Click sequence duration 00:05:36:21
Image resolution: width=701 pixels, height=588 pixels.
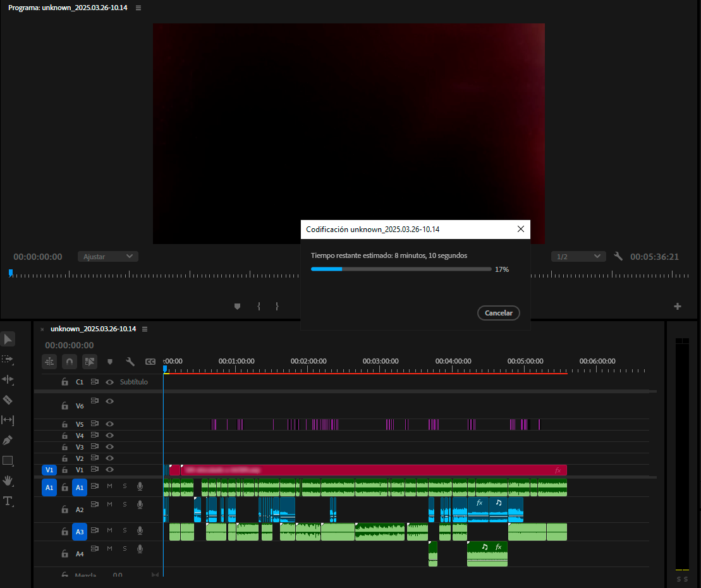pos(654,257)
